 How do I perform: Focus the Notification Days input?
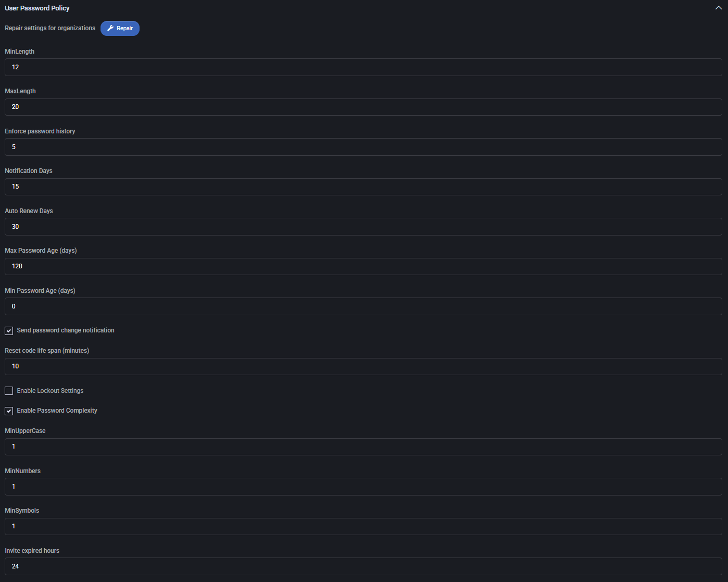pos(363,187)
